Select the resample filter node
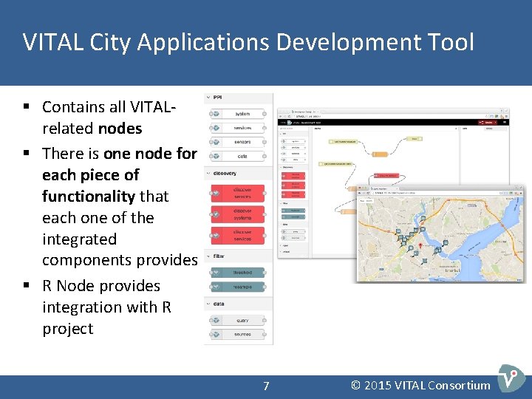This screenshot has height=399, width=532. 238,287
